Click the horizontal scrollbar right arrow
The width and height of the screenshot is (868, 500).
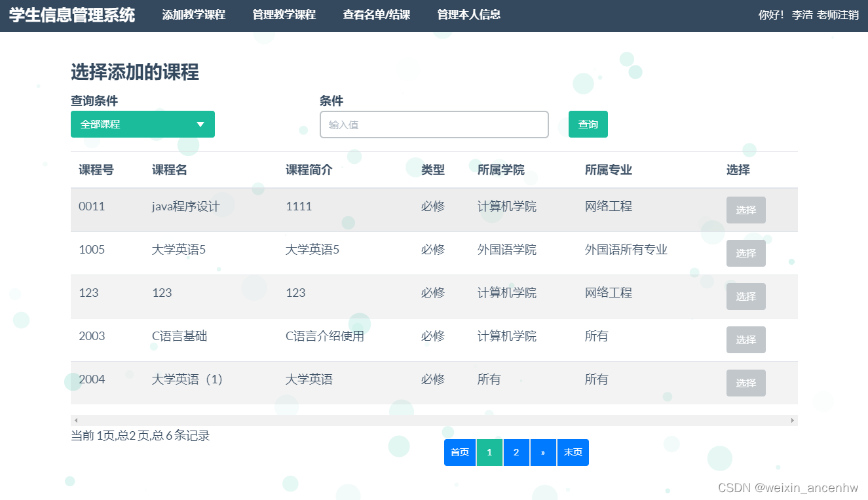pos(793,419)
